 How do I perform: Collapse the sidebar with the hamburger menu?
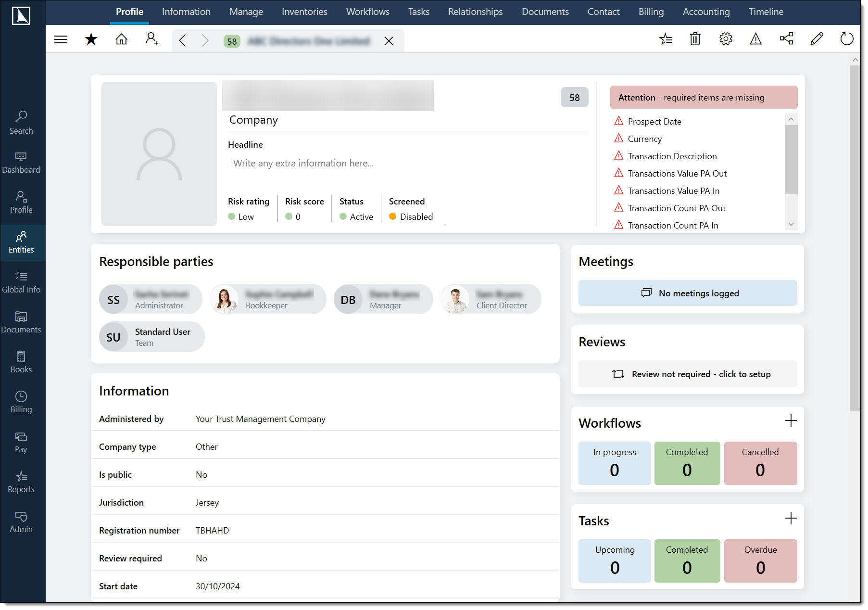pos(61,39)
